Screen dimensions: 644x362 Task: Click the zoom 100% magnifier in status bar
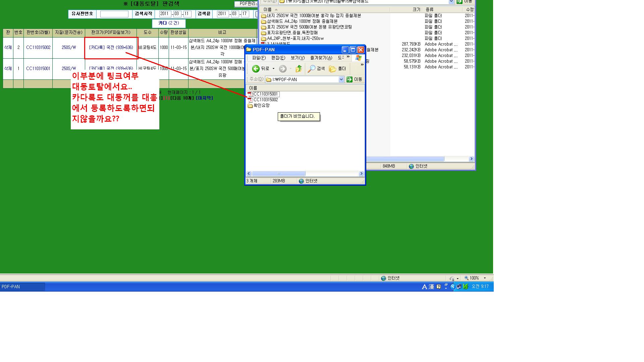pyautogui.click(x=466, y=278)
